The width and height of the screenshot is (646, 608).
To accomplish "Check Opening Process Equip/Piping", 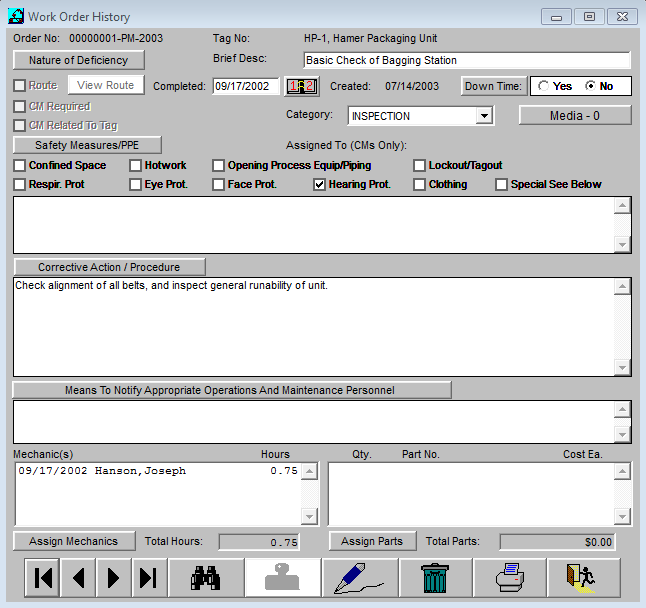I will pyautogui.click(x=218, y=166).
